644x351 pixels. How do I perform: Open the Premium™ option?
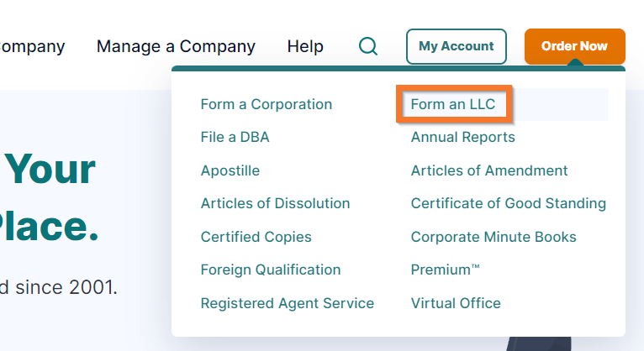tap(445, 270)
